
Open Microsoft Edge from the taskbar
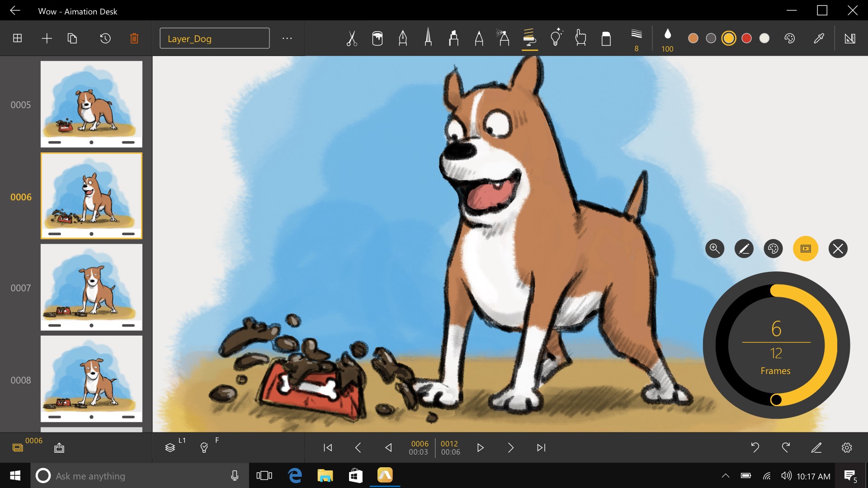click(x=295, y=476)
